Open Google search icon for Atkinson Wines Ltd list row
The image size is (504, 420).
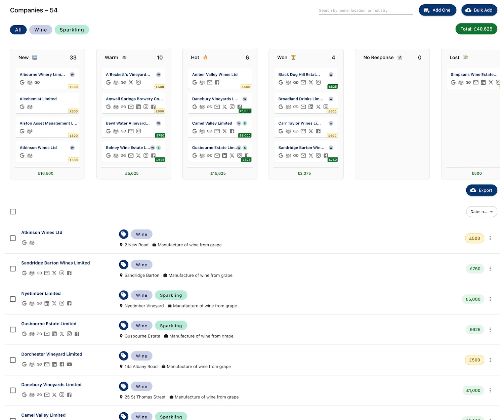coord(24,243)
